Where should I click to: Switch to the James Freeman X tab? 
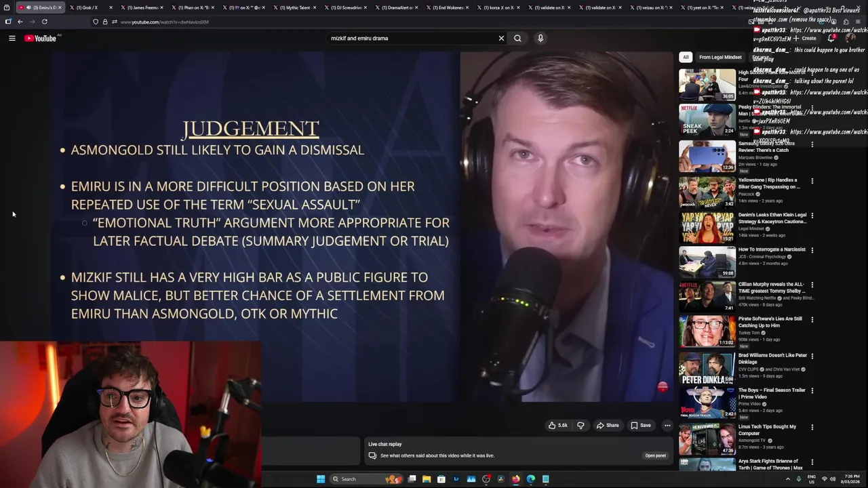click(x=142, y=7)
